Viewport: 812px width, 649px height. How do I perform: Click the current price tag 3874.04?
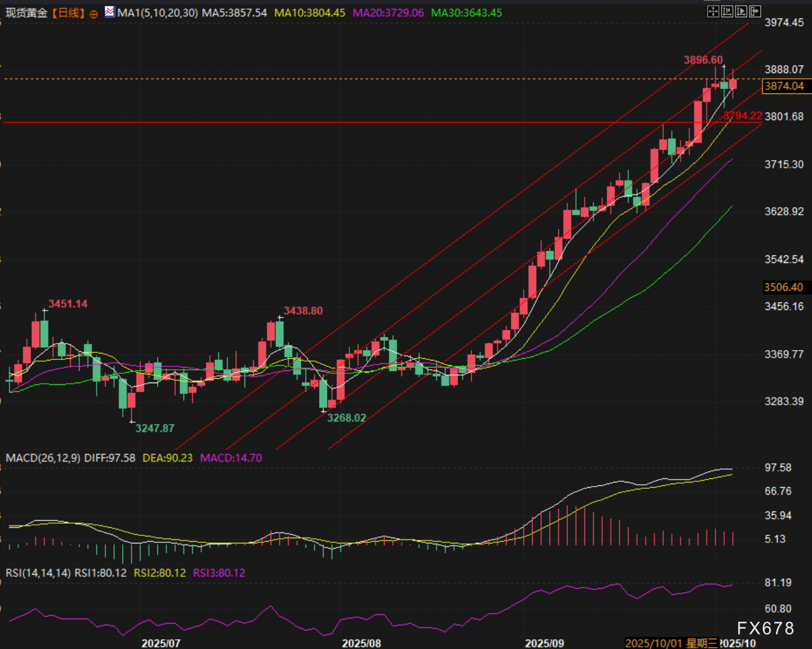point(784,86)
